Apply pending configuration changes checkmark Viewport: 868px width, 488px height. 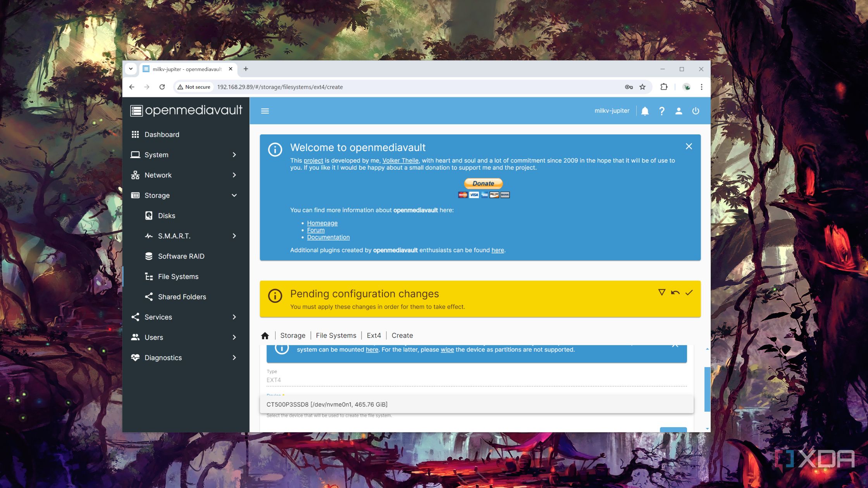click(x=689, y=292)
